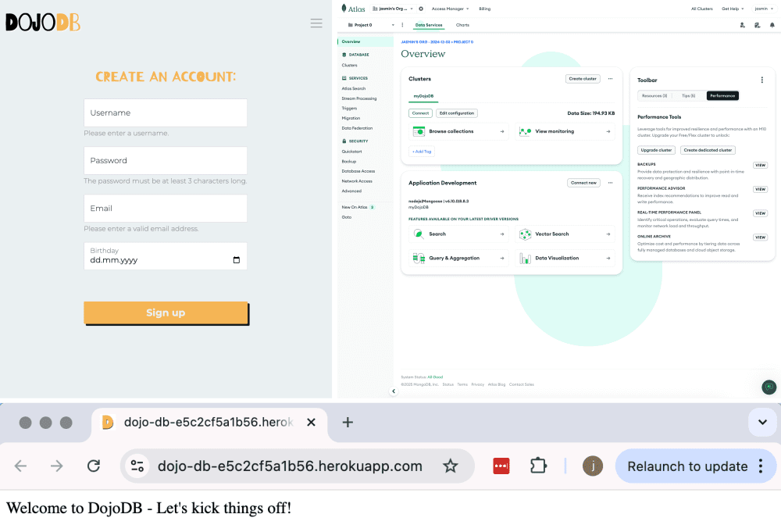
Task: Click Edit configuration button
Action: pyautogui.click(x=457, y=113)
